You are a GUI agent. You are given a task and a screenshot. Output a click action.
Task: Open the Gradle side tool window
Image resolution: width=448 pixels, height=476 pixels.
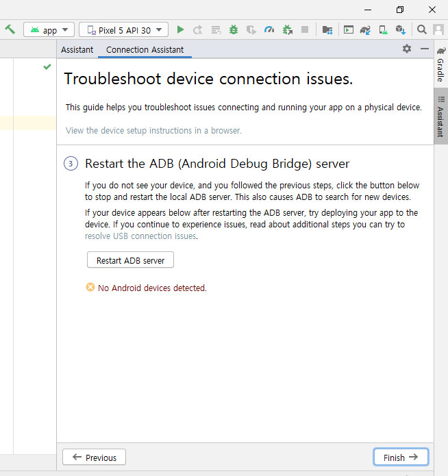click(440, 64)
